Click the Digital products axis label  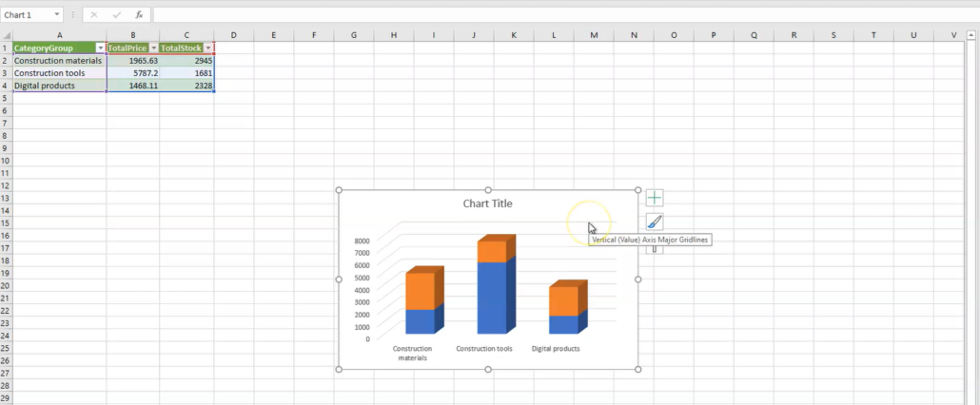pyautogui.click(x=556, y=349)
